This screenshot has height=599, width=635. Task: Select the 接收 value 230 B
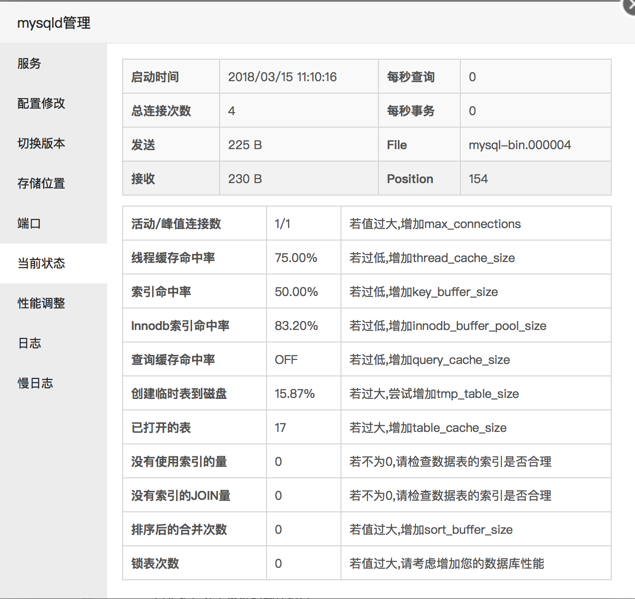pyautogui.click(x=245, y=179)
